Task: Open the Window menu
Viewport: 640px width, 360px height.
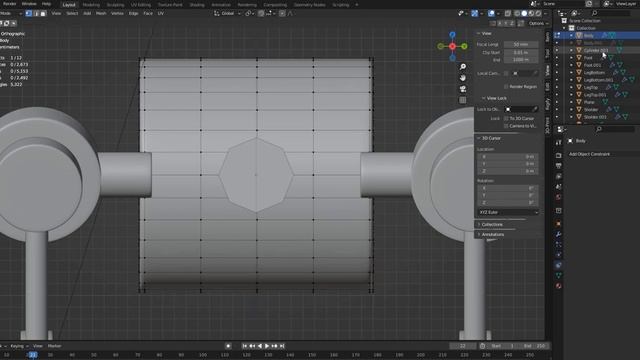Action: 29,4
